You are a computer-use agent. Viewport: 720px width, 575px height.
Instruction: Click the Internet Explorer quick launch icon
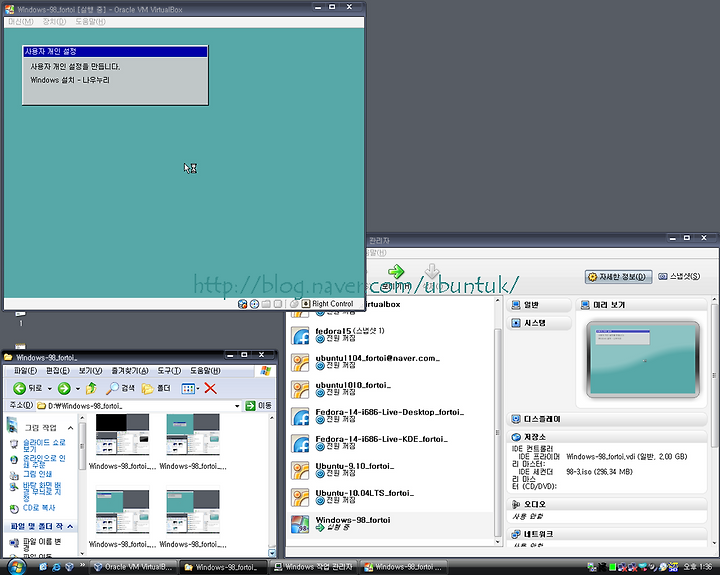coord(56,567)
